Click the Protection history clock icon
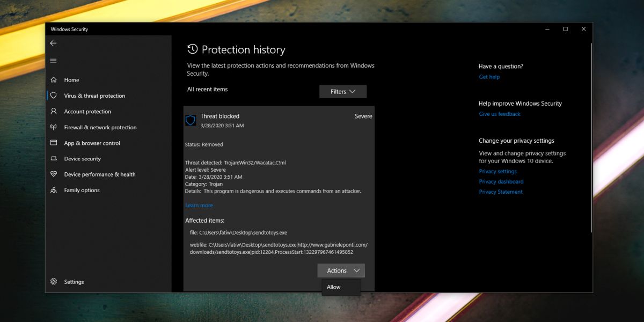The image size is (644, 322). (x=192, y=49)
